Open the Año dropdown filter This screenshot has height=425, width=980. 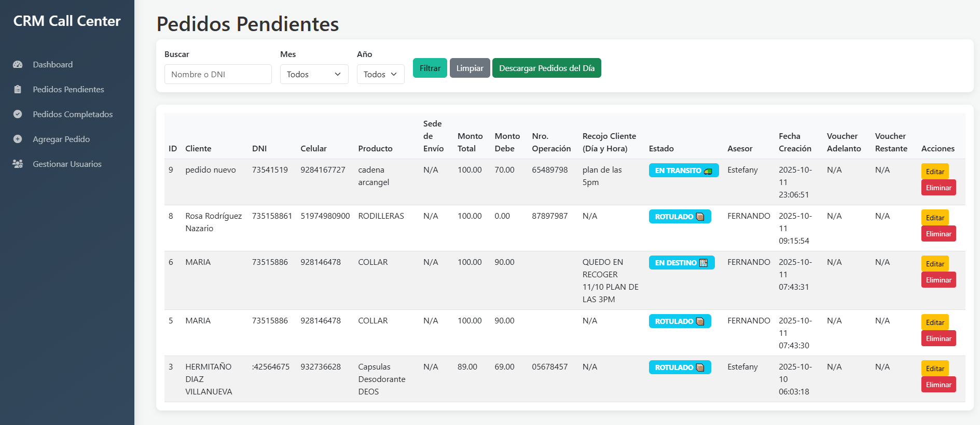(380, 75)
